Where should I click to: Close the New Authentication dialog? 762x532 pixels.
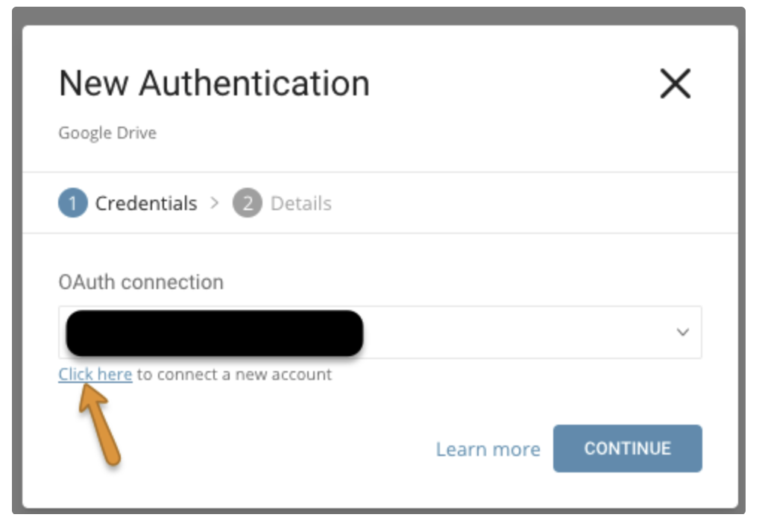coord(676,83)
